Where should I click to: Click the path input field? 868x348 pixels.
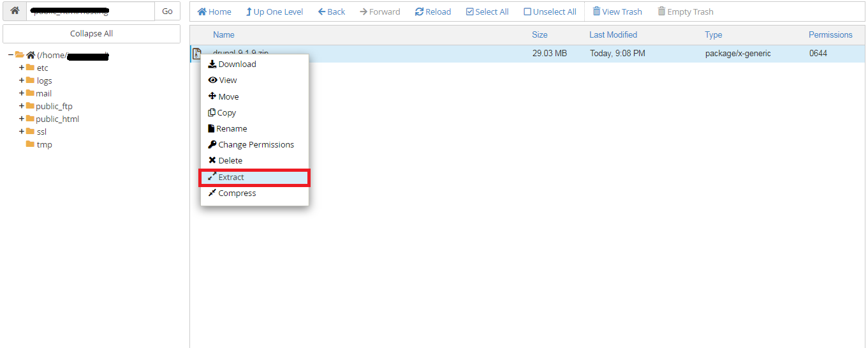tap(91, 11)
